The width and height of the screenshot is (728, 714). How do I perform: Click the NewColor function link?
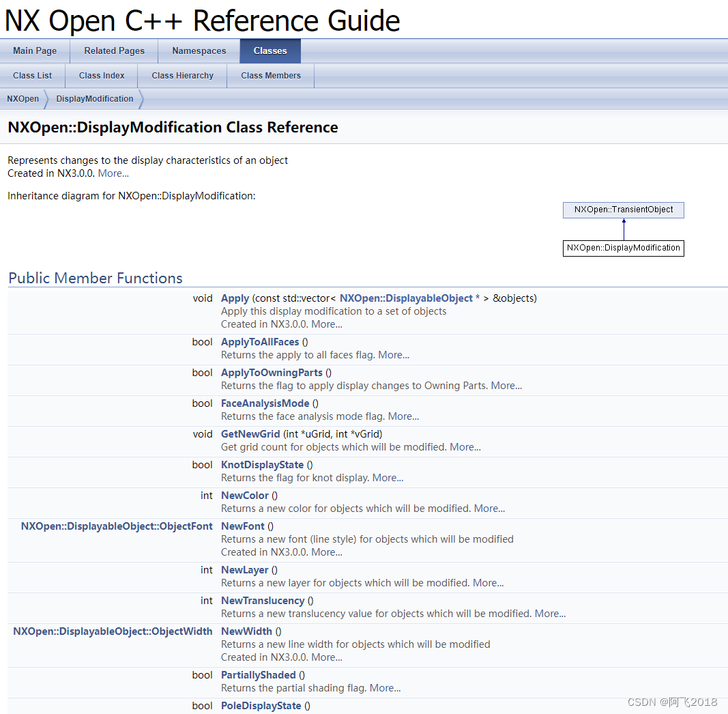[244, 495]
